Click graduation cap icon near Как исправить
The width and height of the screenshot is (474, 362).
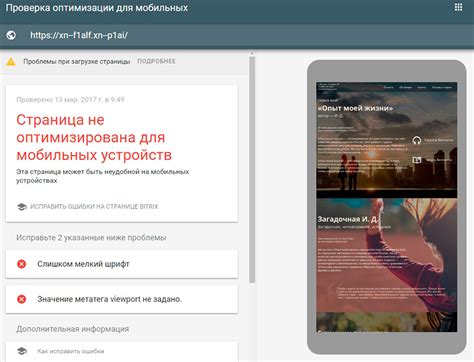click(x=22, y=351)
